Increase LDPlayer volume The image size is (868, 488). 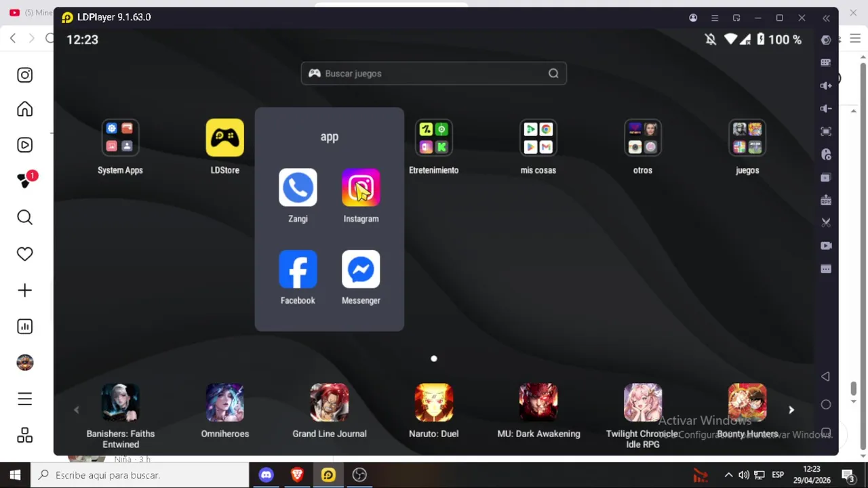click(826, 85)
